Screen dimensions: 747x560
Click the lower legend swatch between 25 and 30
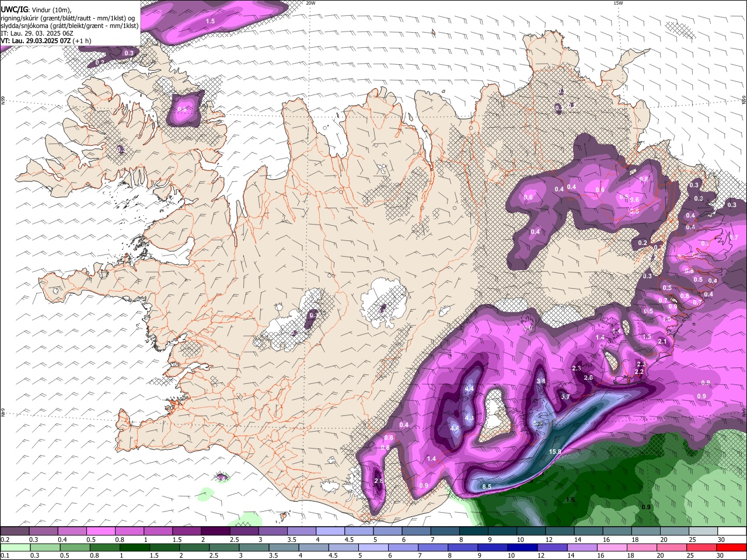pyautogui.click(x=701, y=548)
